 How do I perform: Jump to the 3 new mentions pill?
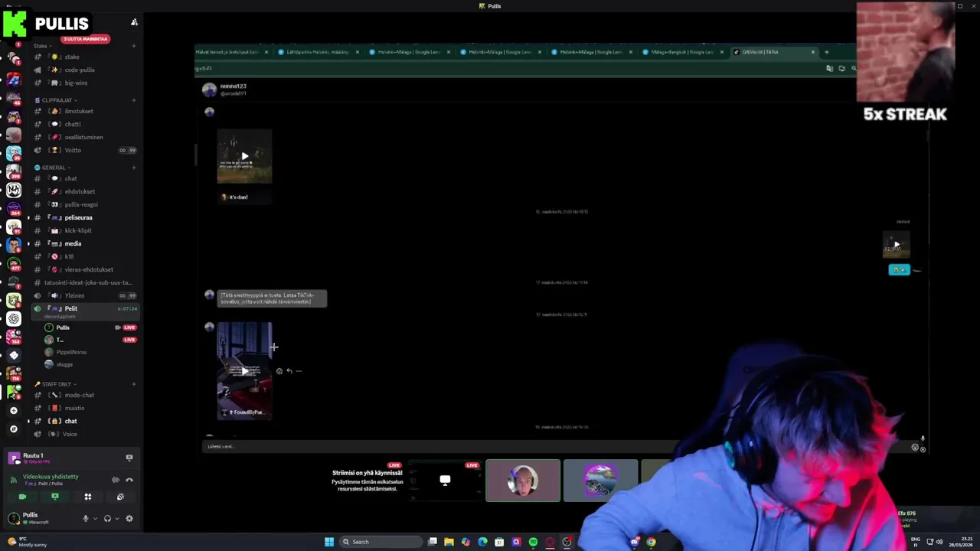(85, 39)
